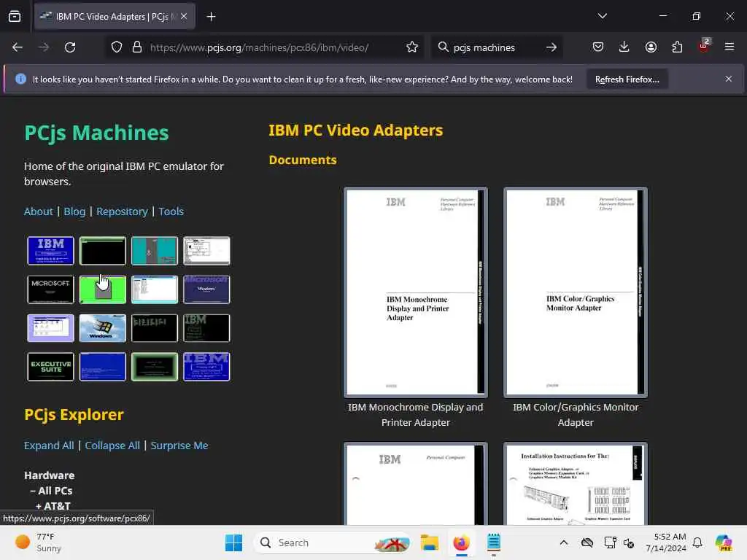Open the Firefox View button
747x560 pixels.
click(15, 16)
